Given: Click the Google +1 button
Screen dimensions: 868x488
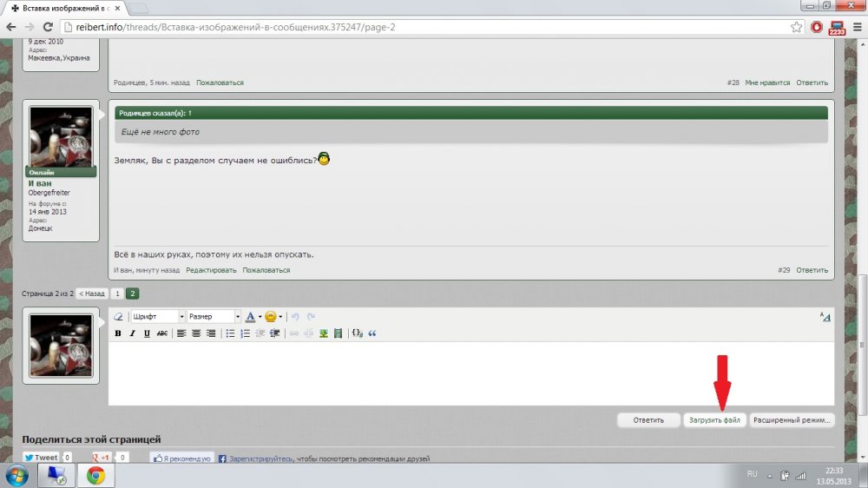Looking at the screenshot, I should click(102, 458).
